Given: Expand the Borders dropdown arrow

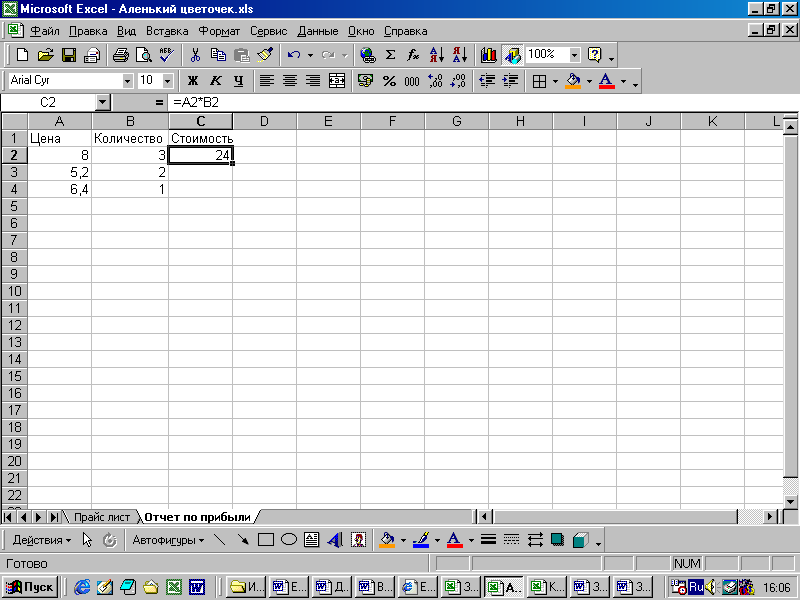Looking at the screenshot, I should (555, 81).
